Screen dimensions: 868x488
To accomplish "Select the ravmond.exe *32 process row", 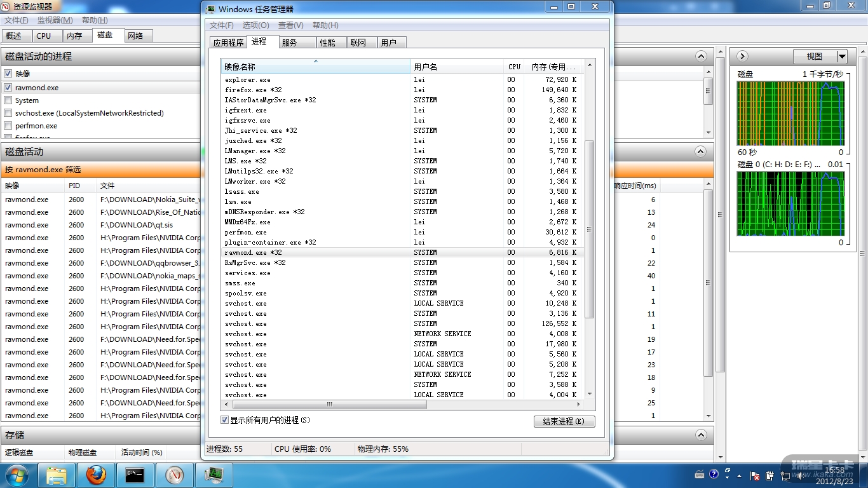I will click(x=402, y=252).
